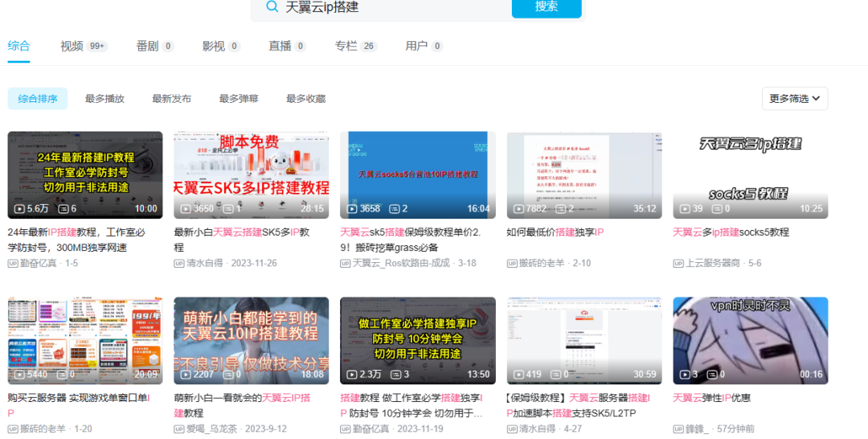Open uploader 搬砖的老羊 dated 1-20

coord(43,429)
